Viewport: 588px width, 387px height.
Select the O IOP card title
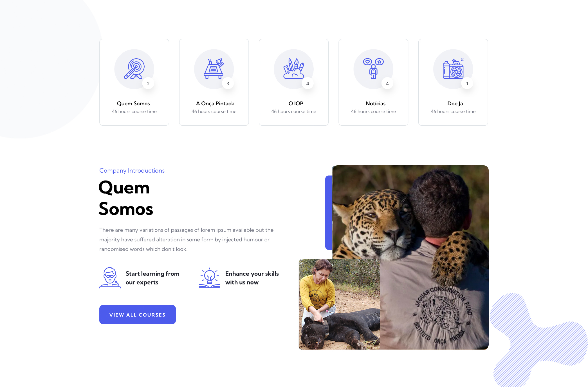pos(296,103)
